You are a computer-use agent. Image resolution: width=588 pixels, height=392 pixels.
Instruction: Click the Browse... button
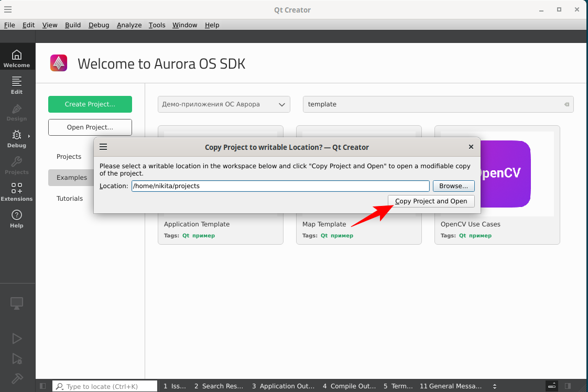tap(454, 186)
